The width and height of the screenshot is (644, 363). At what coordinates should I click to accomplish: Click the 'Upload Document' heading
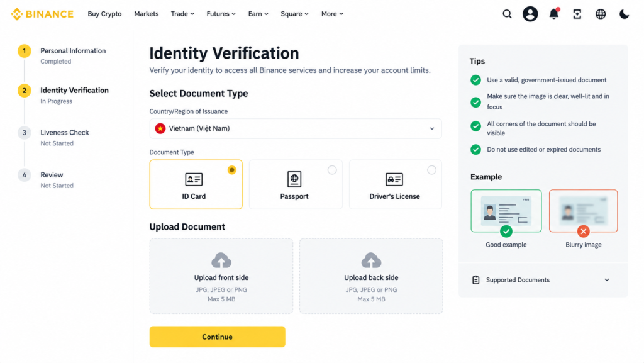click(x=187, y=227)
